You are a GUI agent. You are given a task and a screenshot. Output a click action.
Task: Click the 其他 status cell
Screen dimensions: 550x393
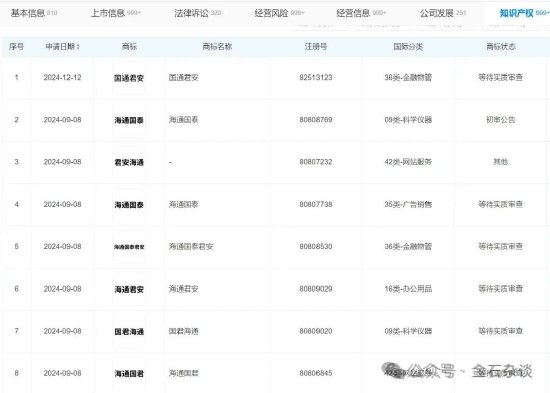pyautogui.click(x=501, y=162)
